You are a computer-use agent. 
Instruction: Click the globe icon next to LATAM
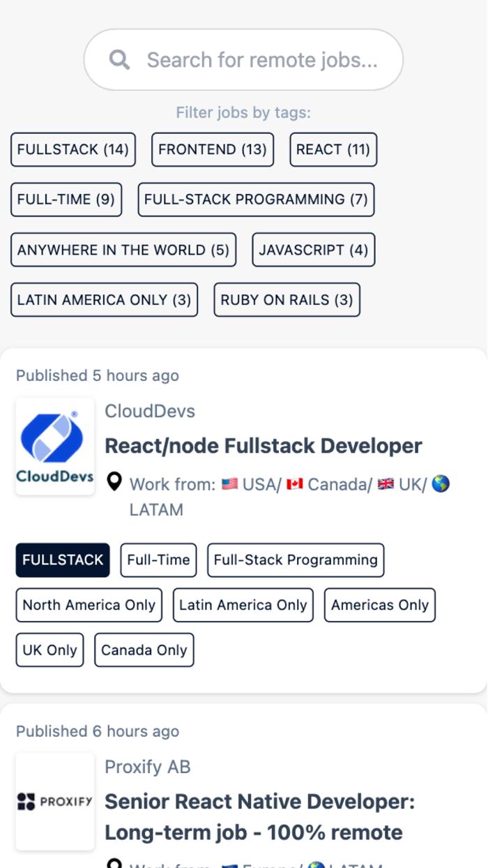pos(441,484)
